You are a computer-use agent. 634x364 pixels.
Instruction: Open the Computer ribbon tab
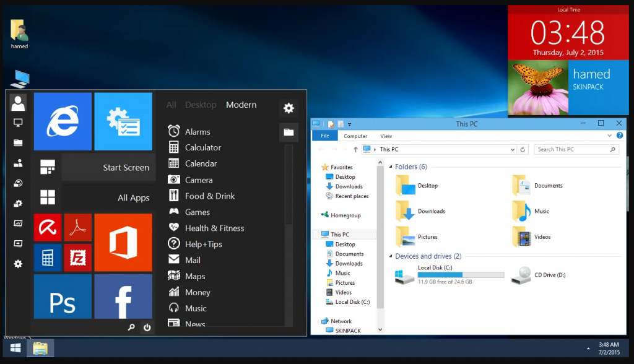point(355,136)
